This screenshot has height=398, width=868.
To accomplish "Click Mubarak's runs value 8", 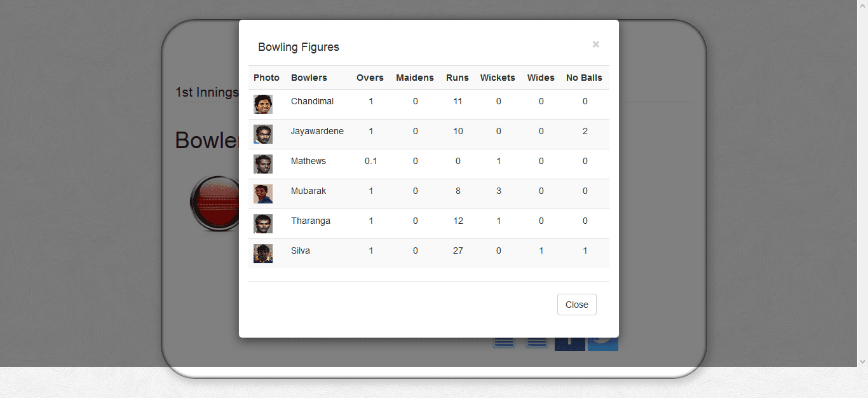I will [x=458, y=191].
